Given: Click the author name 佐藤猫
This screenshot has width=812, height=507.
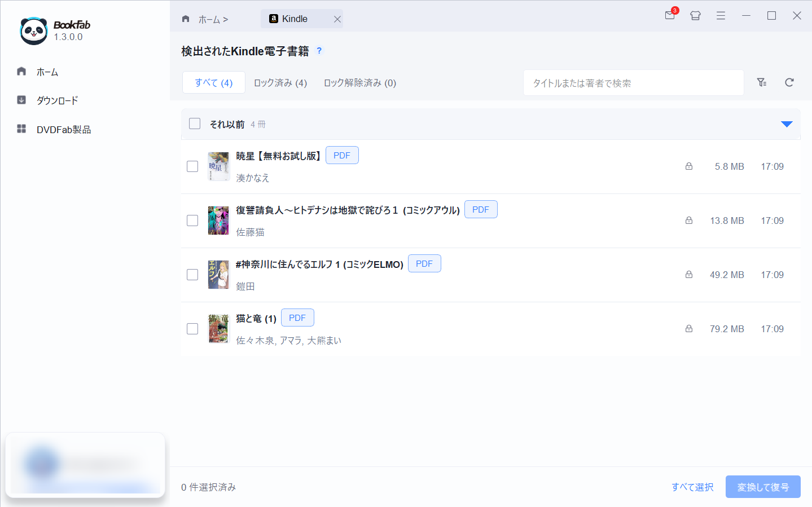Looking at the screenshot, I should tap(250, 232).
